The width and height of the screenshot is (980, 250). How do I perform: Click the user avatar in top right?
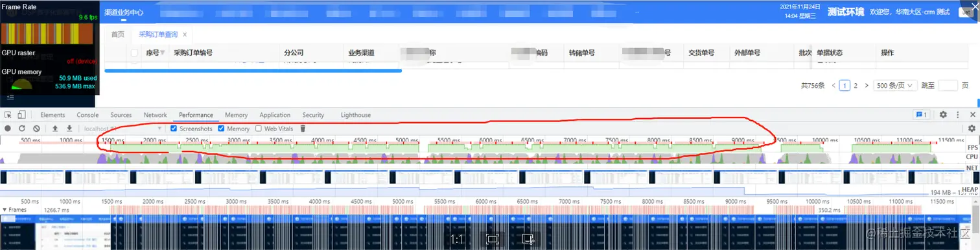coord(966,12)
